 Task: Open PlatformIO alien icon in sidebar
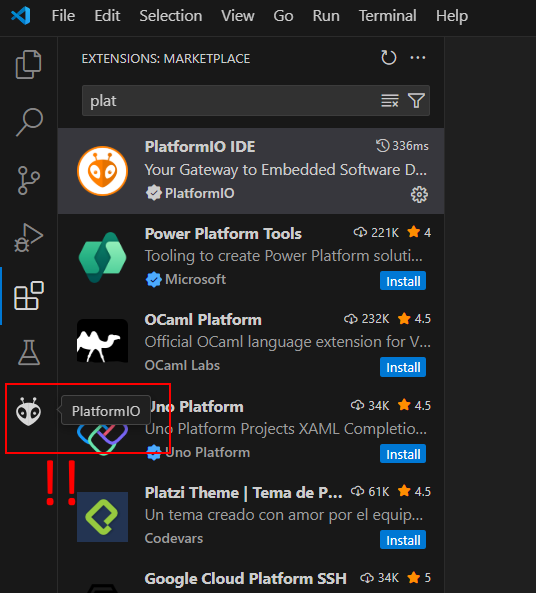point(28,411)
